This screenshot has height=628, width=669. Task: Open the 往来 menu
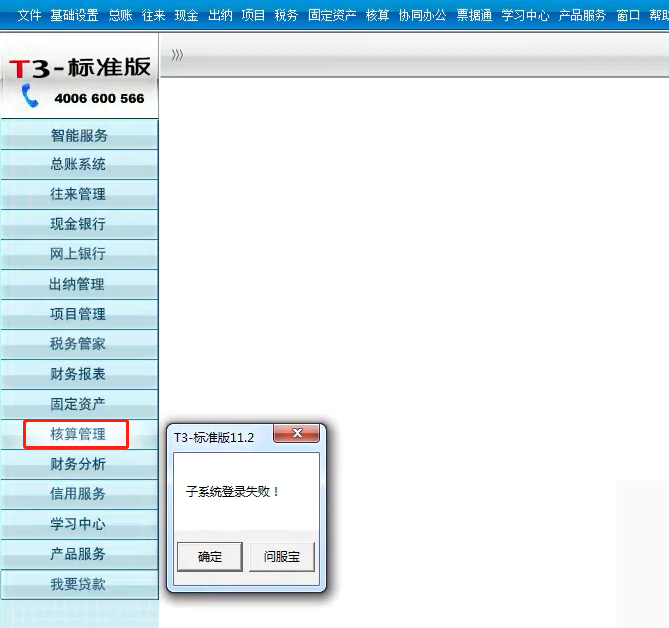154,15
